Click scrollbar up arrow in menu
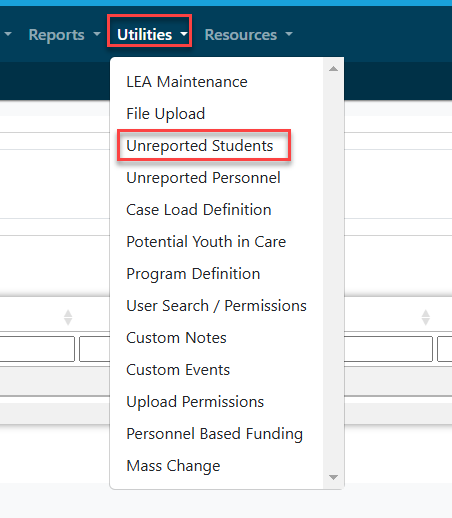Image resolution: width=452 pixels, height=518 pixels. tap(333, 69)
